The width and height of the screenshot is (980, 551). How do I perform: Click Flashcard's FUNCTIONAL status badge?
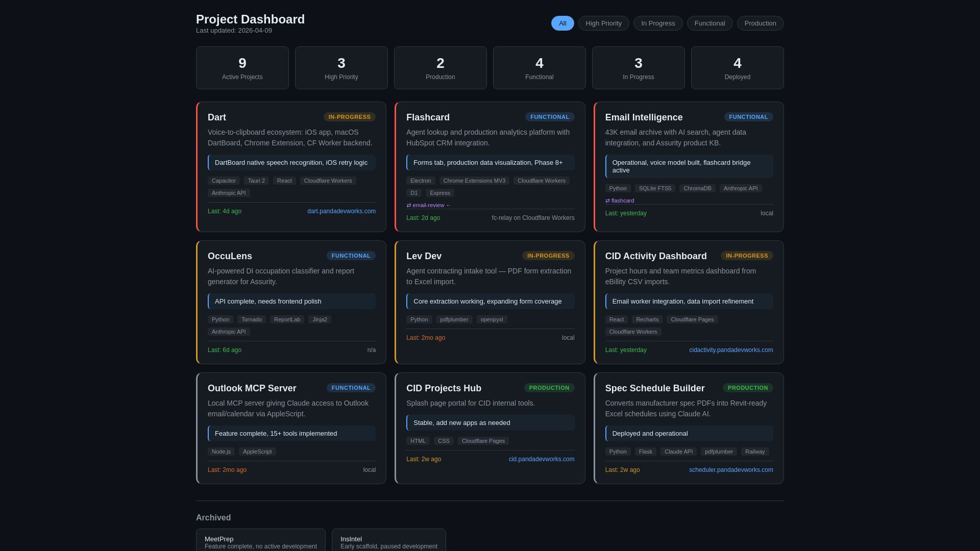click(x=550, y=117)
